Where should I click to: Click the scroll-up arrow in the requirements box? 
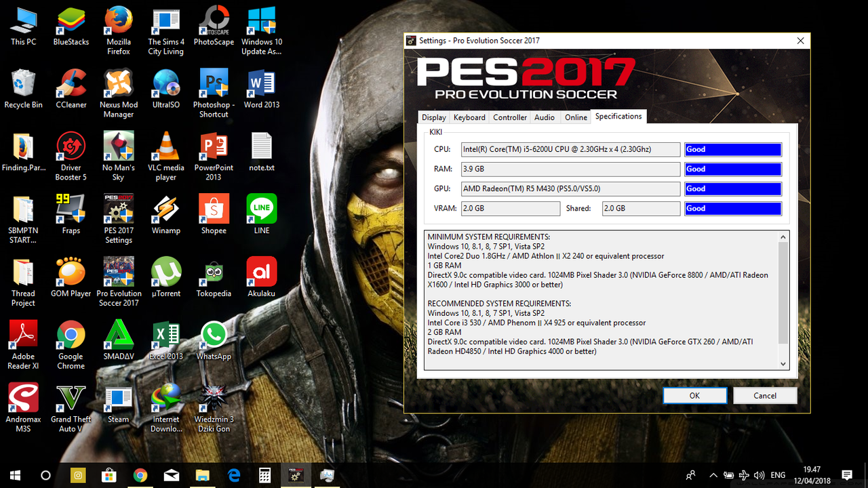783,237
